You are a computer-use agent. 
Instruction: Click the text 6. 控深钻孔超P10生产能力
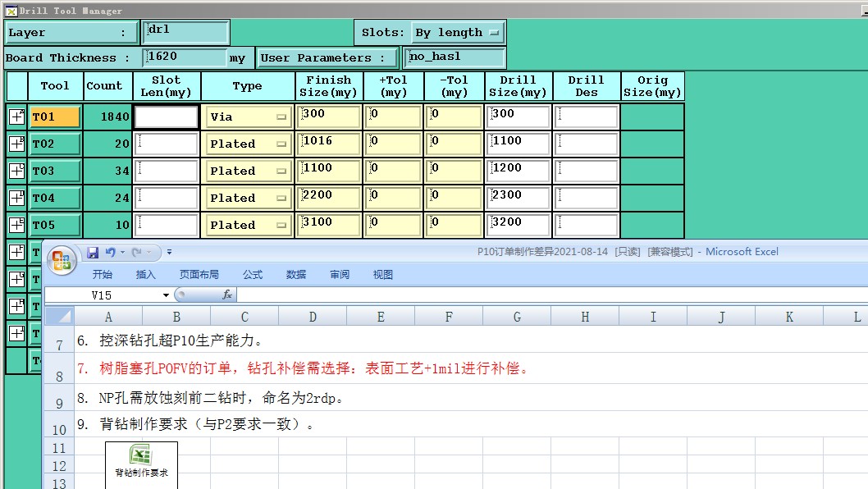[169, 340]
